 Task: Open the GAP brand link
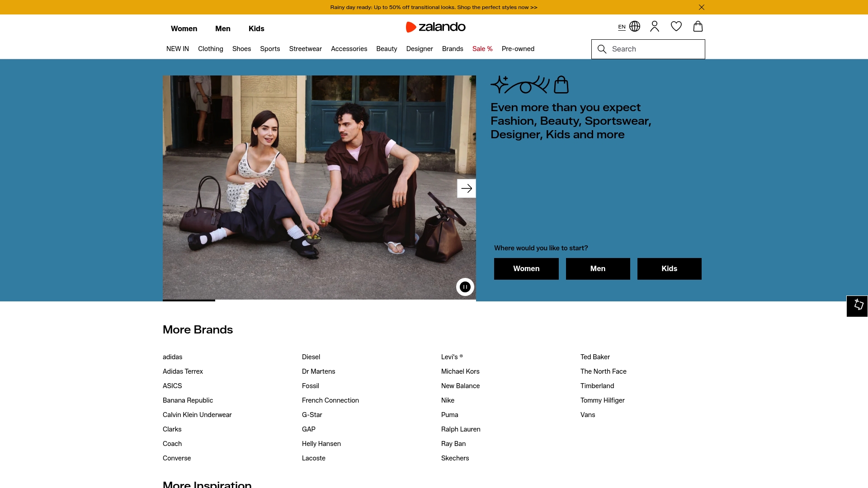click(x=309, y=429)
